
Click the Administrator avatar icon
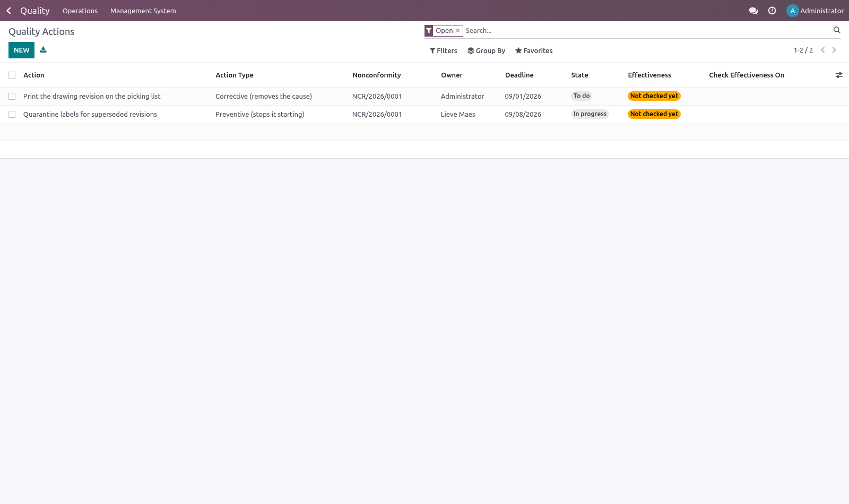click(x=792, y=11)
